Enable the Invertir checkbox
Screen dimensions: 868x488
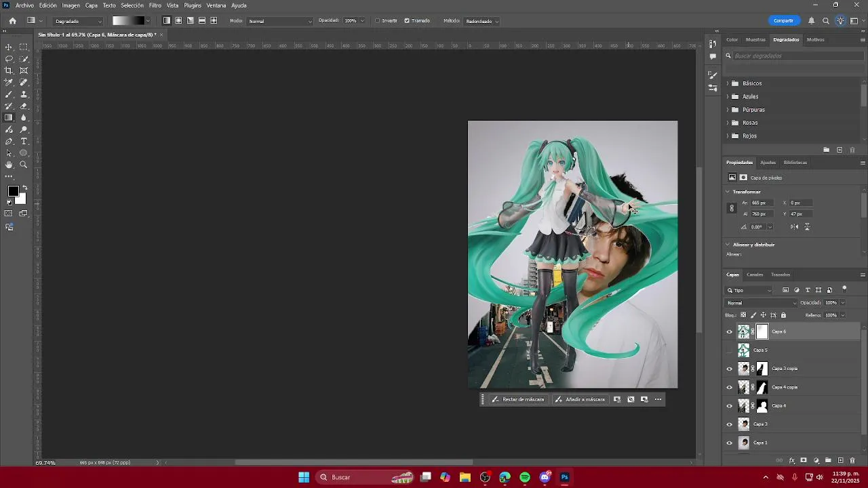(378, 21)
